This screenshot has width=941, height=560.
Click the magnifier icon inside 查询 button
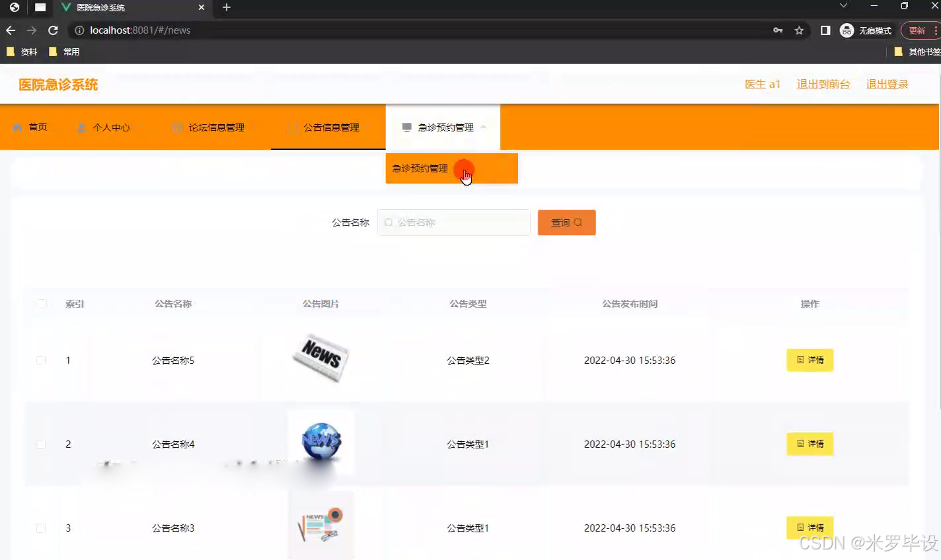576,223
